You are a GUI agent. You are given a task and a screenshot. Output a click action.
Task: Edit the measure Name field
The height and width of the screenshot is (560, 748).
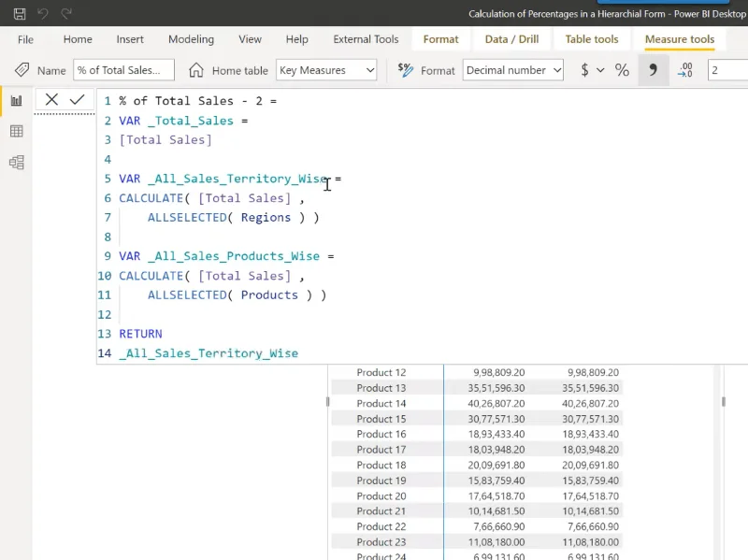point(123,70)
